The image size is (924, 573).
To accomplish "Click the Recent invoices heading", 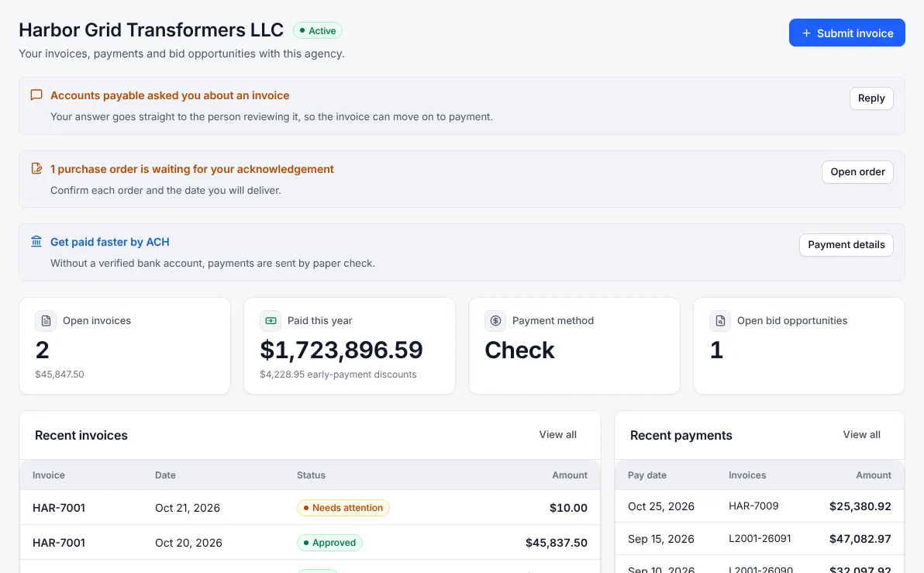I will pyautogui.click(x=81, y=435).
